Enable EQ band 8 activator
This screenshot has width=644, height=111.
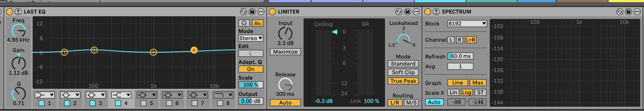(220, 103)
